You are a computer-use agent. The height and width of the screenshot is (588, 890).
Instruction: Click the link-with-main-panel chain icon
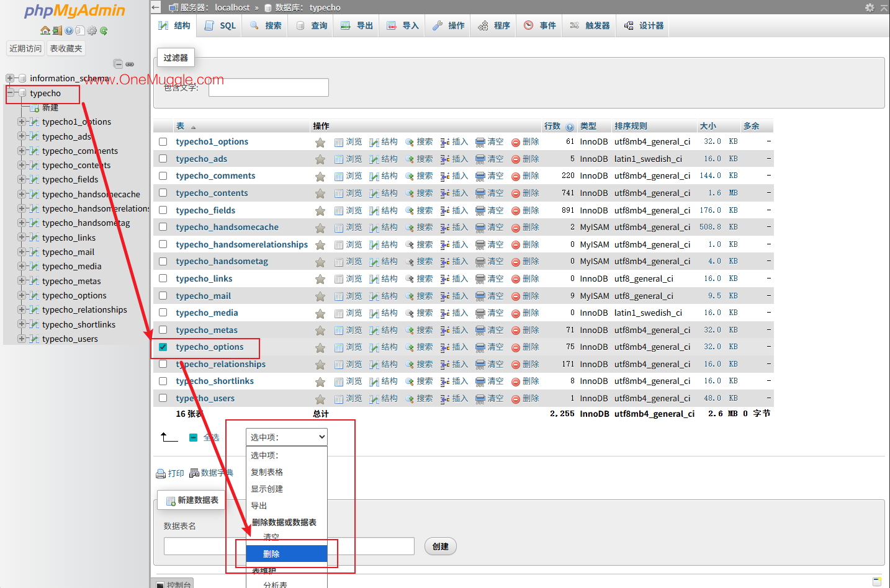click(130, 64)
